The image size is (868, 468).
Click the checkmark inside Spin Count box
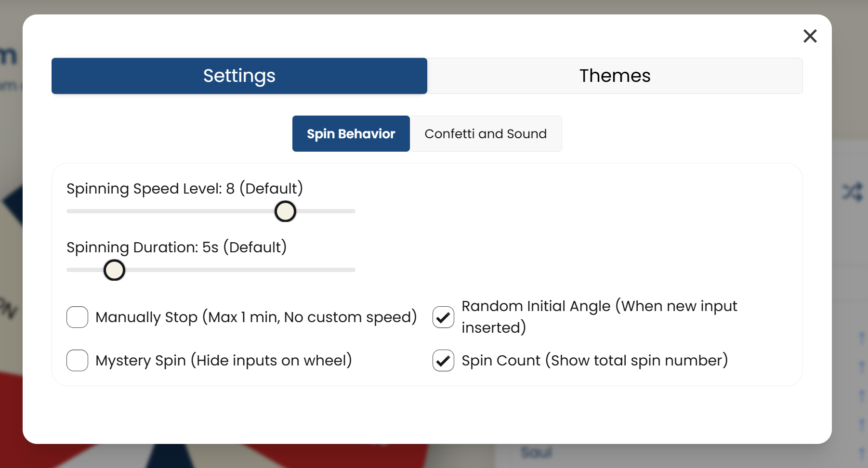tap(443, 360)
